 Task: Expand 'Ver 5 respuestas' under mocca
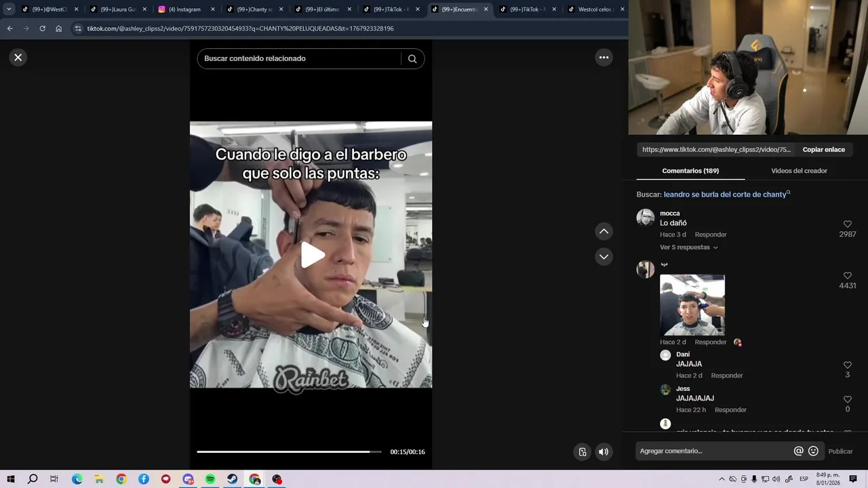click(x=688, y=247)
